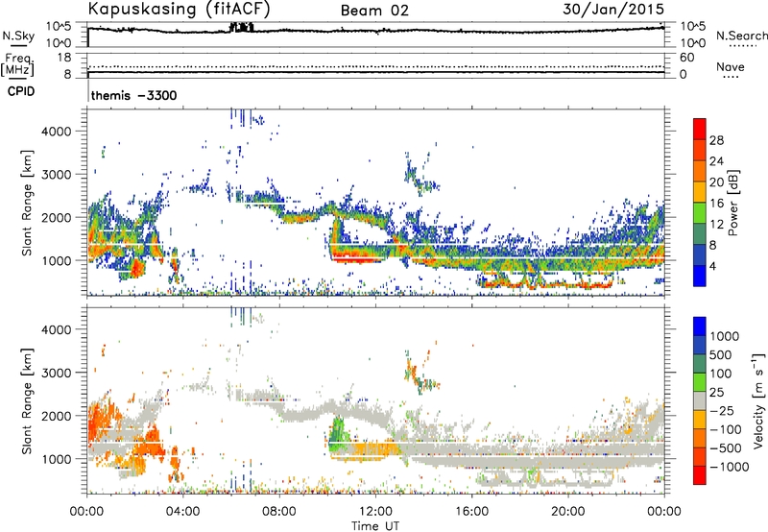Select the themis -3300 mode text

[x=133, y=95]
